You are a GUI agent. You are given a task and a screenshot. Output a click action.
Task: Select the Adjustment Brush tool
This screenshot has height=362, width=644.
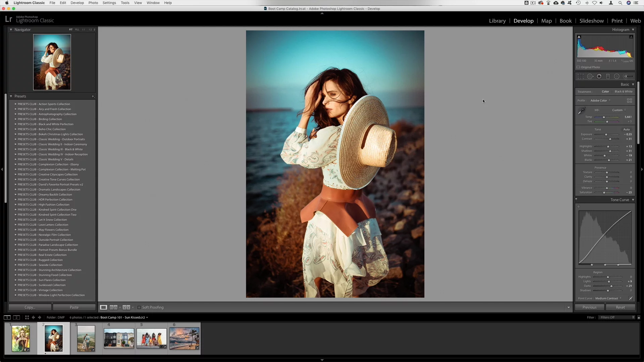tap(628, 76)
